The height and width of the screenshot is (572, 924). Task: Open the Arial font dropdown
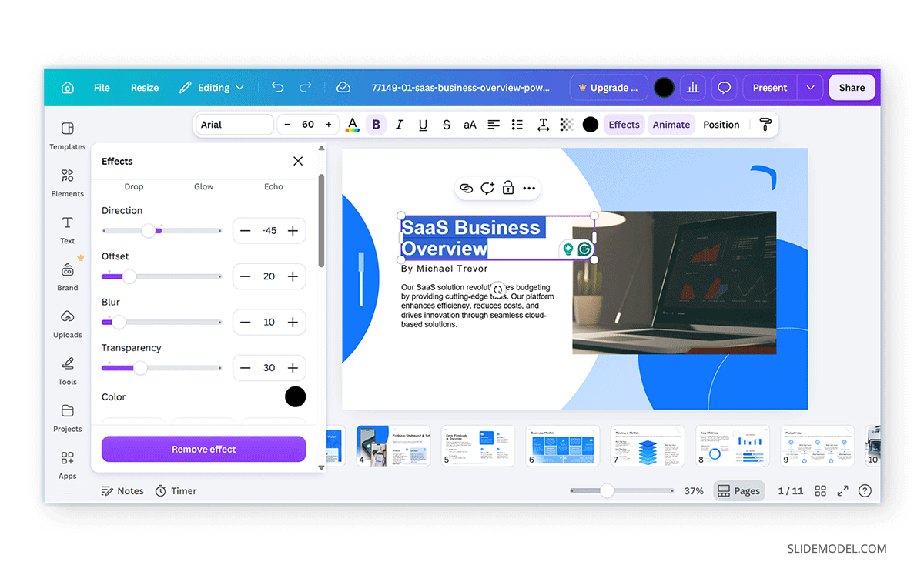pos(236,125)
